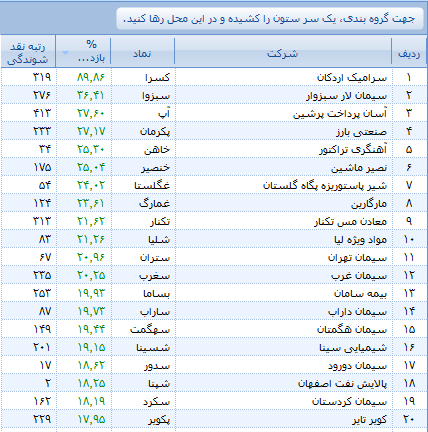The width and height of the screenshot is (428, 432).
Task: Select company پالایش نفت اصفهان
Action: tap(343, 384)
